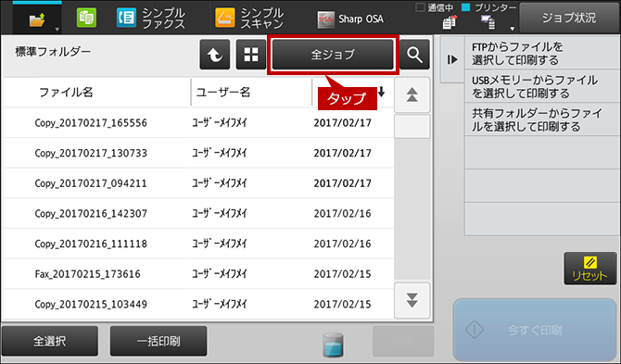Choose FTPからファイルを選択して印刷する
Screen dimensions: 621x364
tap(542, 54)
